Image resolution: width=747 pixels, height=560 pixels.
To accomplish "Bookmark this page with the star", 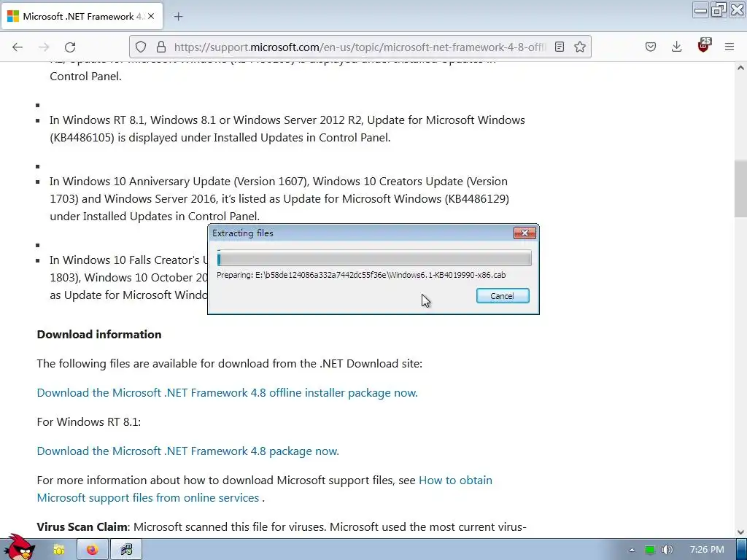I will click(580, 47).
